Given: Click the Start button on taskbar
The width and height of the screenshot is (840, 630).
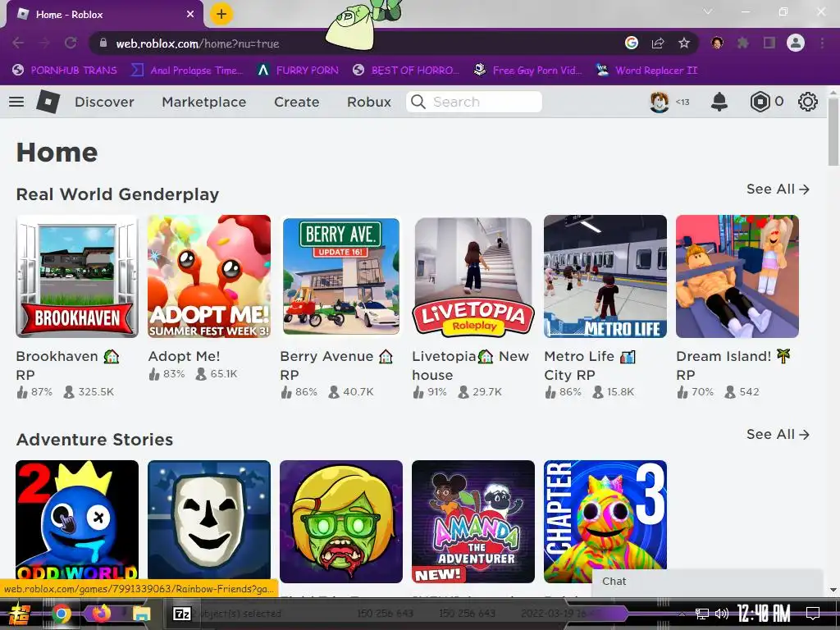Looking at the screenshot, I should pos(20,614).
